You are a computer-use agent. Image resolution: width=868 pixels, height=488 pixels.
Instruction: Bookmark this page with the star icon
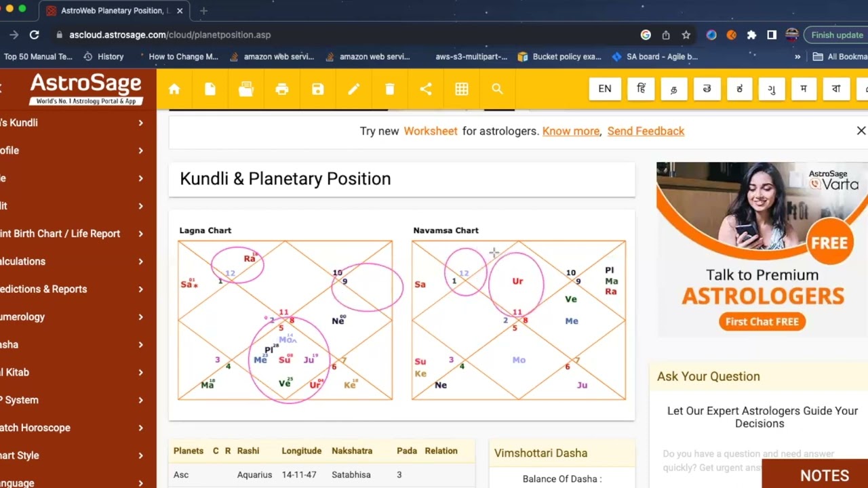686,35
